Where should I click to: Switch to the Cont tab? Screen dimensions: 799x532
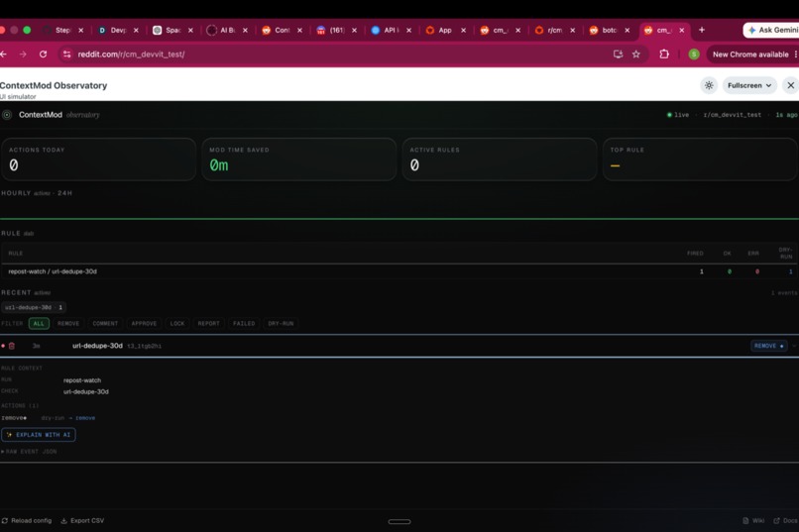[282, 30]
